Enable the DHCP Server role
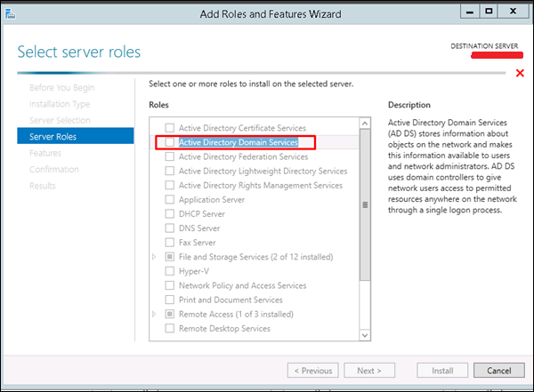The height and width of the screenshot is (392, 534). [170, 213]
